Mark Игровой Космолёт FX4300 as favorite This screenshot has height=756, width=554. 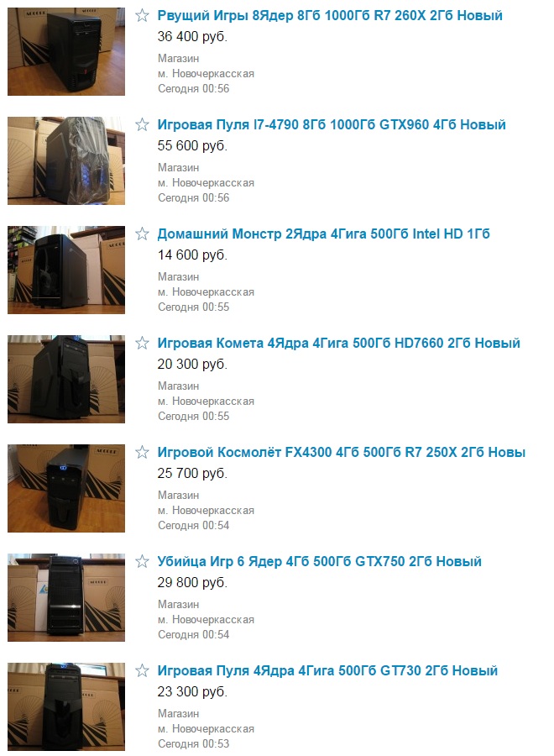[142, 452]
